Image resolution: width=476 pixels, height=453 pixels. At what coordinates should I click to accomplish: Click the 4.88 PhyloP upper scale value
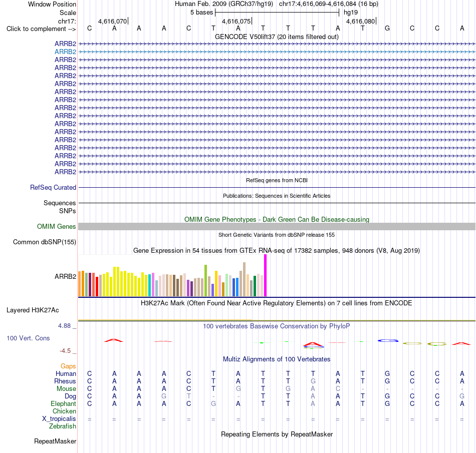64,326
